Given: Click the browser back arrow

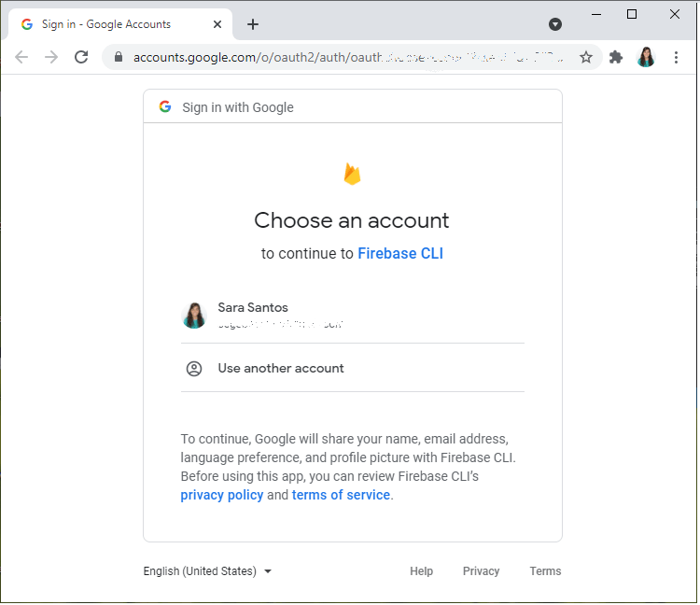Looking at the screenshot, I should (21, 57).
